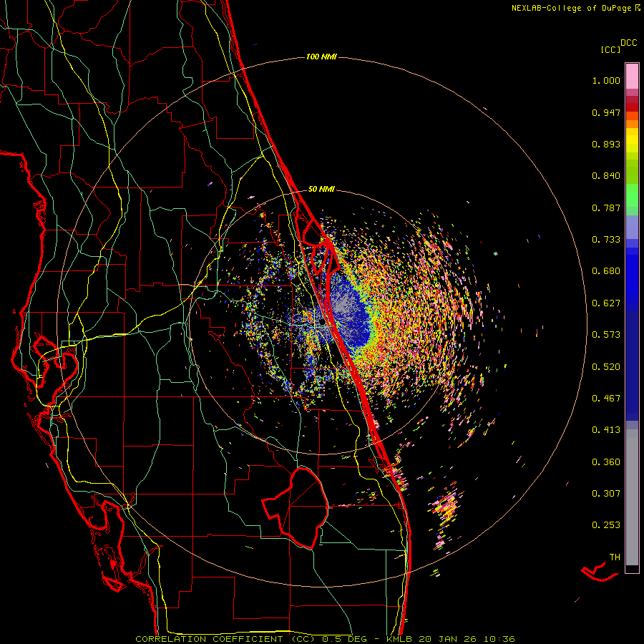Select the 0.627 scale value
The image size is (644, 644).
606,303
